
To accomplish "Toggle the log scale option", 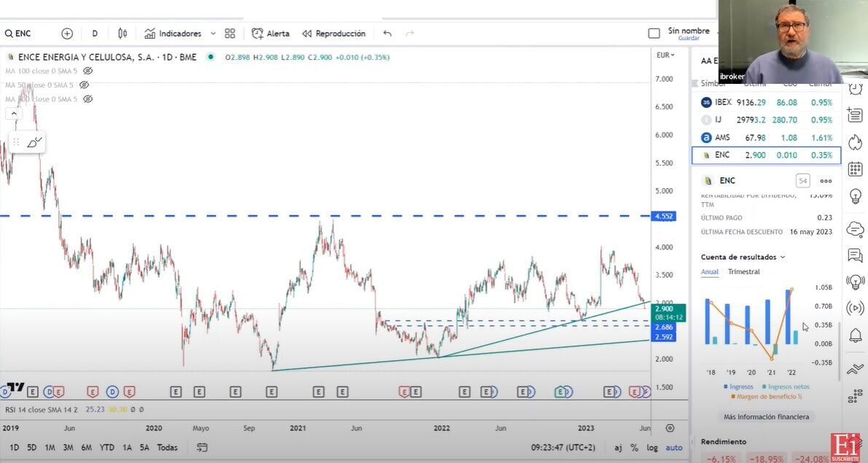I will point(653,448).
